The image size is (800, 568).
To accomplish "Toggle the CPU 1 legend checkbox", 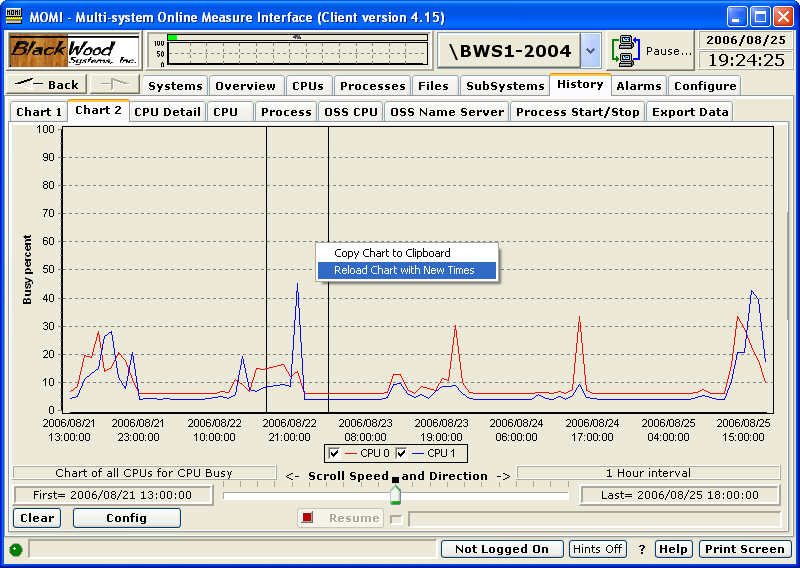I will (x=402, y=453).
